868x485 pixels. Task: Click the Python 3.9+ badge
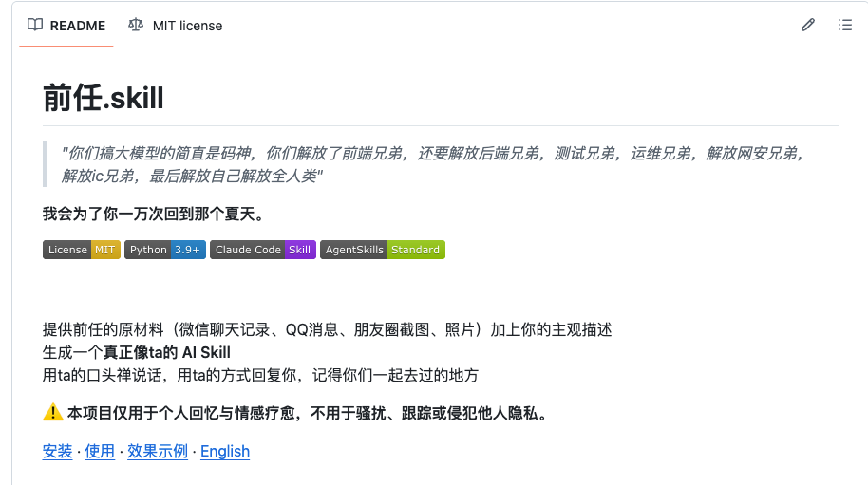[165, 250]
